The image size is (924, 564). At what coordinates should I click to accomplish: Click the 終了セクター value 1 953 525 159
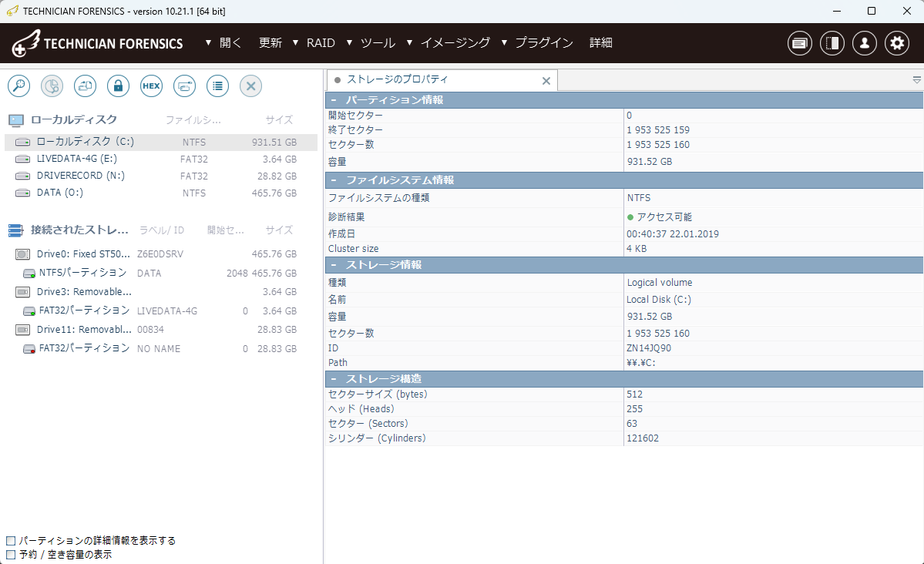tap(657, 130)
